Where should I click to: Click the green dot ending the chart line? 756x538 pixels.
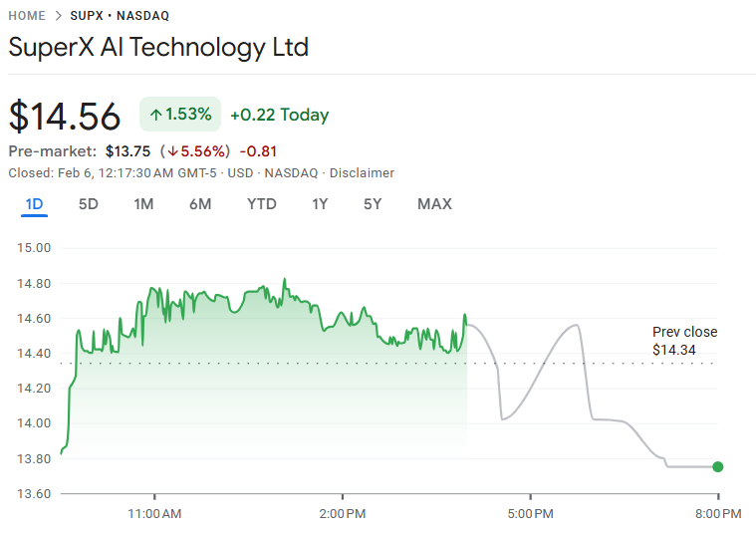[x=718, y=466]
